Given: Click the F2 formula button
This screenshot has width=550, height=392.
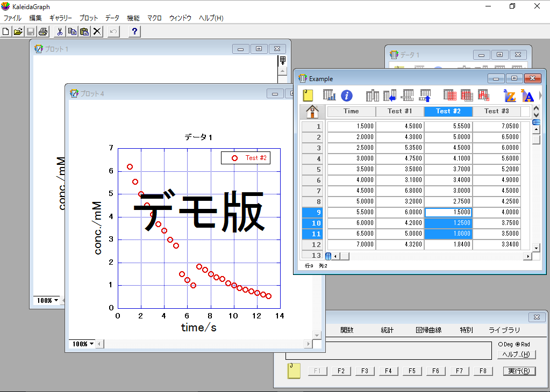Looking at the screenshot, I should (341, 371).
